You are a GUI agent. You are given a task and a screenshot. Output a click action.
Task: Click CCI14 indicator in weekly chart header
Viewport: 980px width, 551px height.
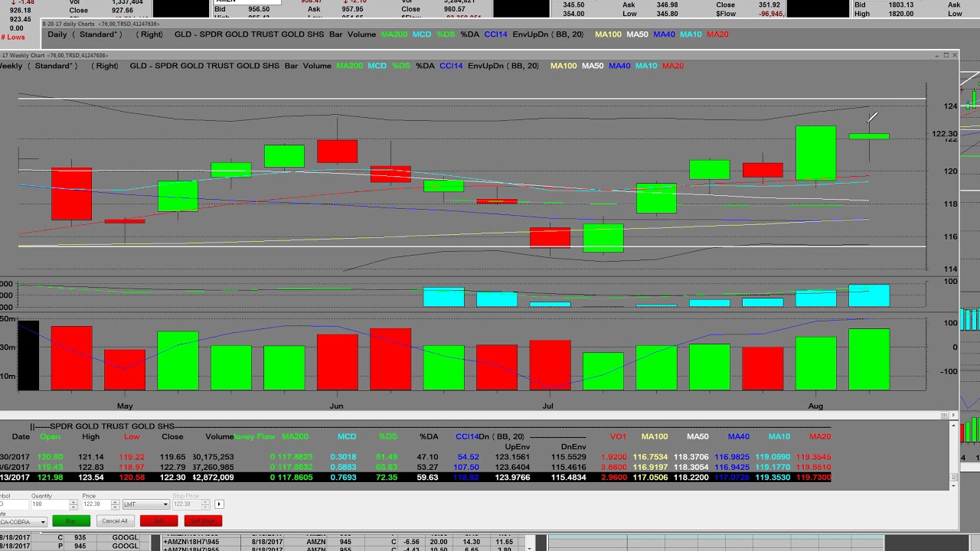(451, 66)
